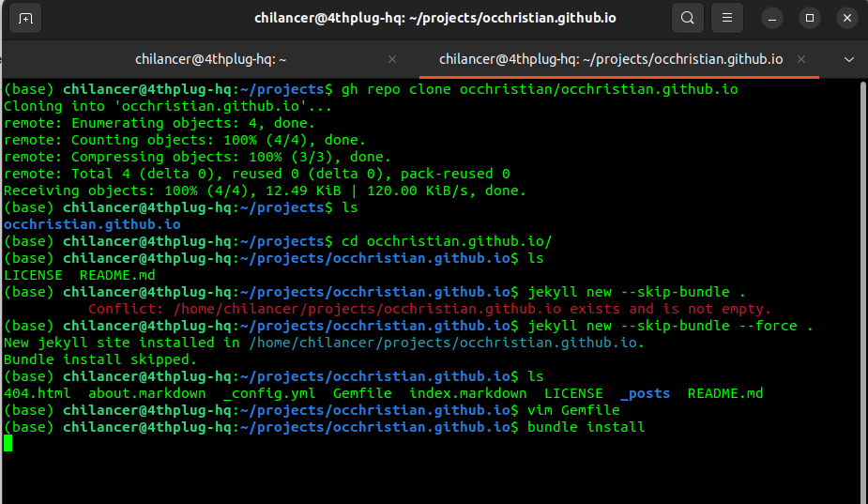868x504 pixels.
Task: Click the 'Bundle install skipped.' line
Action: pos(100,359)
